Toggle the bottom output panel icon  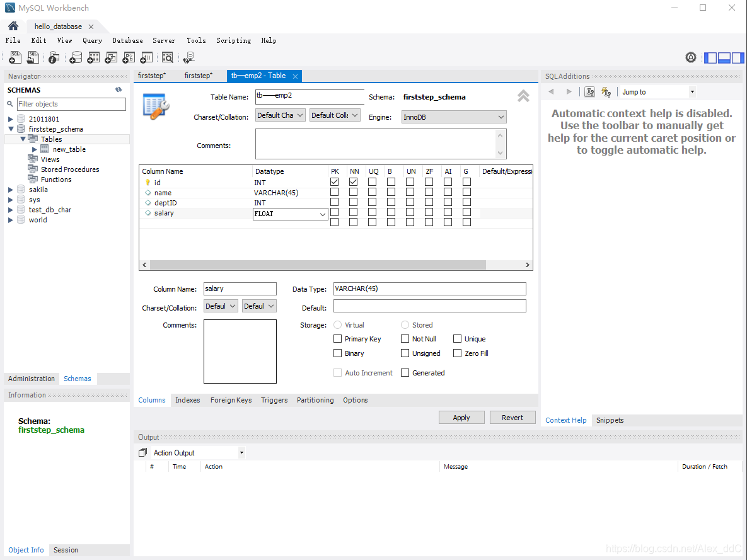724,57
